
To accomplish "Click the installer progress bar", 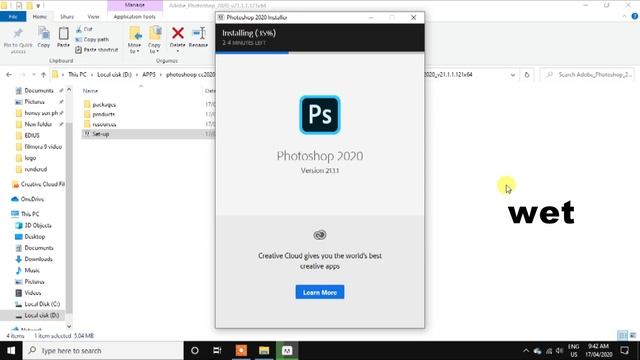I will [x=320, y=52].
